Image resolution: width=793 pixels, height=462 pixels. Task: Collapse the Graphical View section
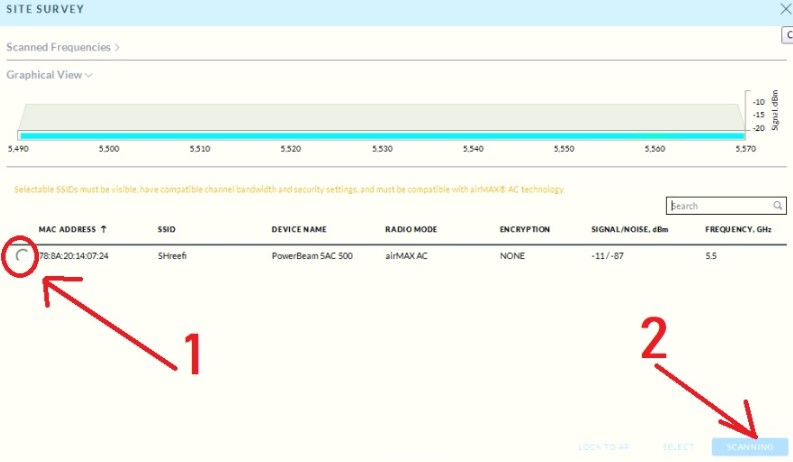click(x=50, y=75)
